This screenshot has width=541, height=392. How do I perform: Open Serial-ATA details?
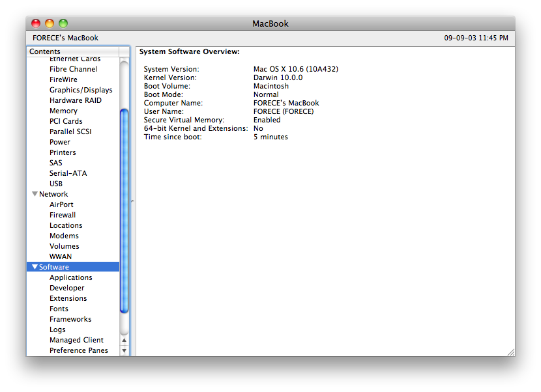pos(68,173)
